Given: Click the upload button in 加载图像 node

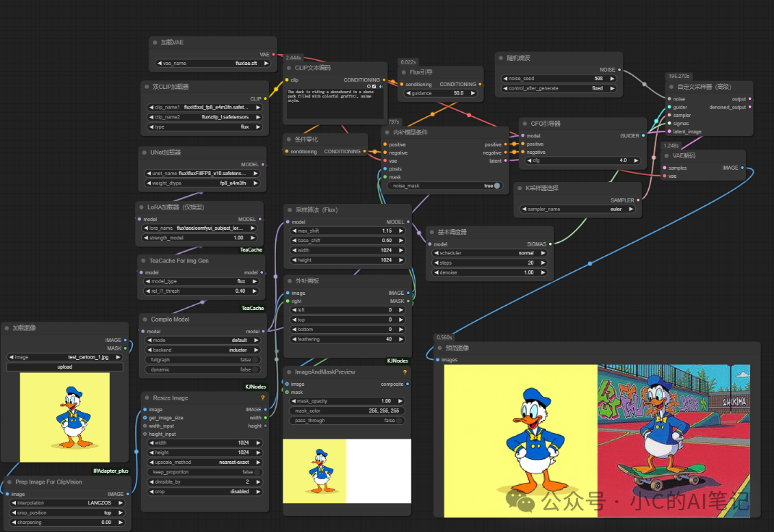Looking at the screenshot, I should click(64, 366).
